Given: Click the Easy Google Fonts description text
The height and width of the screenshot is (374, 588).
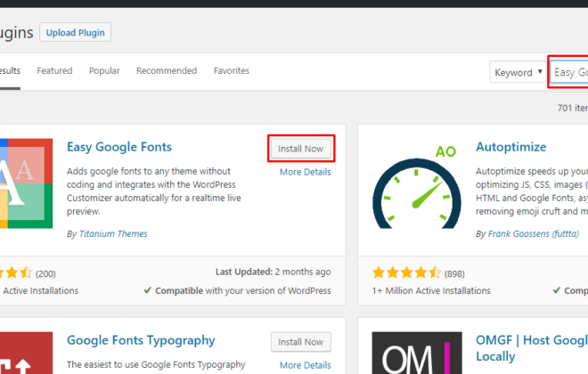Looking at the screenshot, I should tap(154, 191).
